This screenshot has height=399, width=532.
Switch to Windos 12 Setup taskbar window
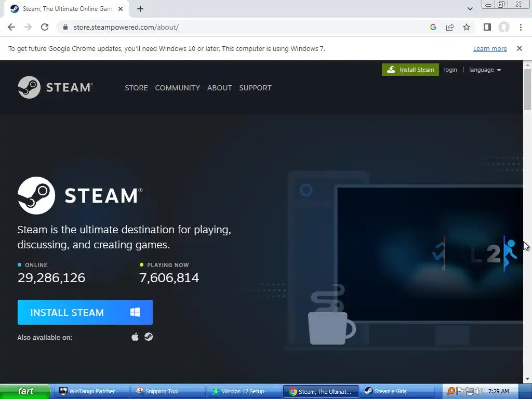[x=244, y=391]
